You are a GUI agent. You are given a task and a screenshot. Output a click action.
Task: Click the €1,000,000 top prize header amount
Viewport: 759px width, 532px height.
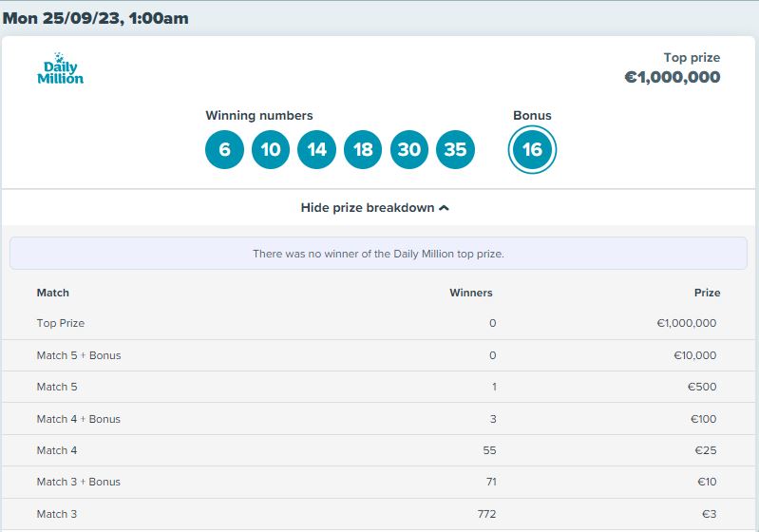click(x=673, y=77)
